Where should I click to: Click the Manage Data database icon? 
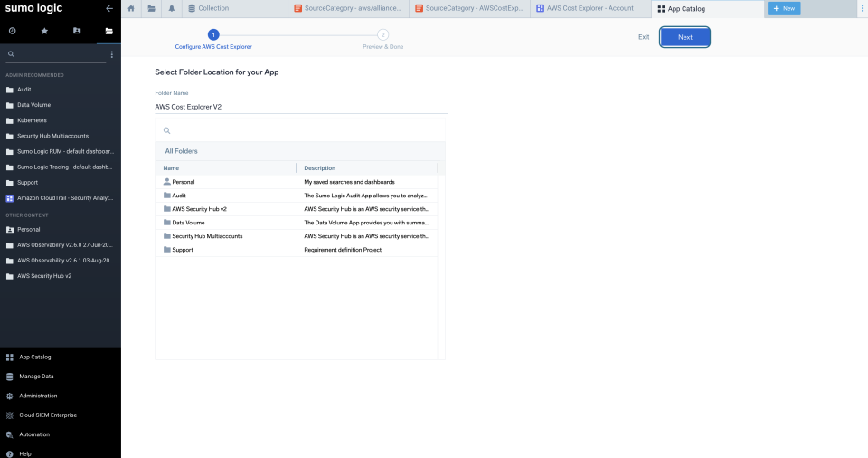point(9,377)
